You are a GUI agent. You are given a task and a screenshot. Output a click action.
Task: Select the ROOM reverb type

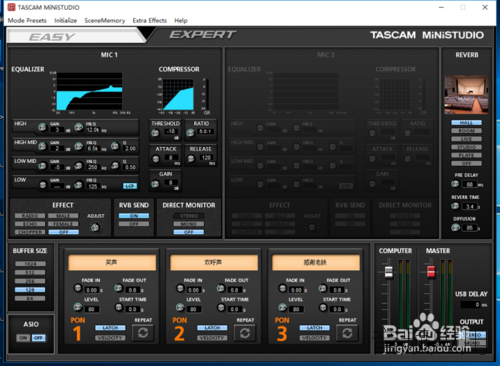(466, 131)
